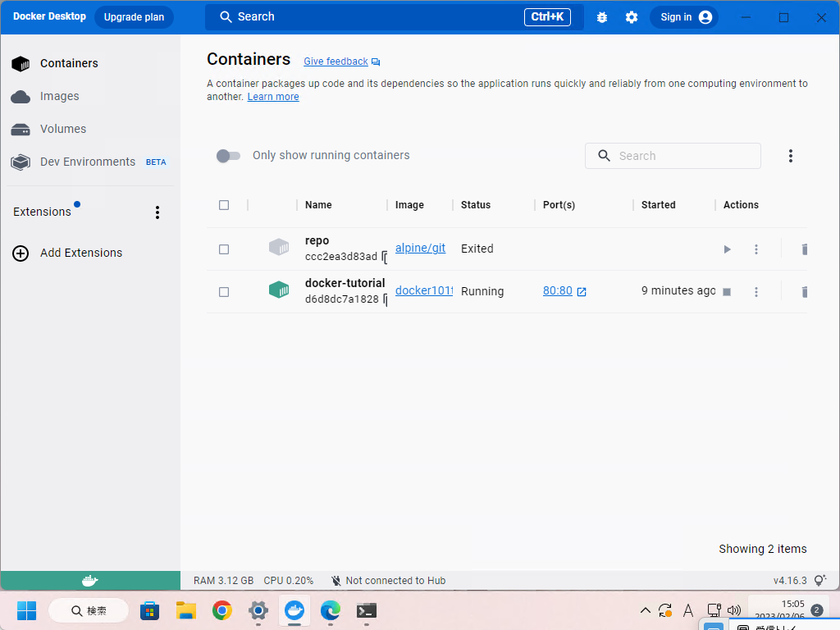This screenshot has height=630, width=840.
Task: Open port 80:80 external link icon
Action: 582,291
